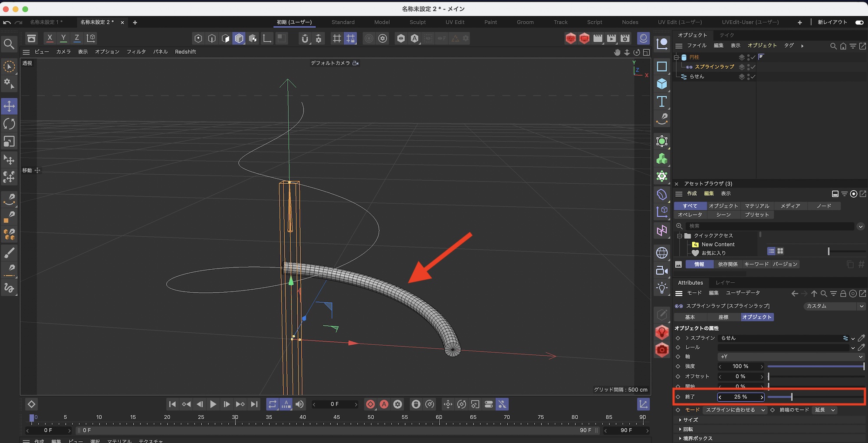Click the 座標 attribute tab

click(x=723, y=317)
